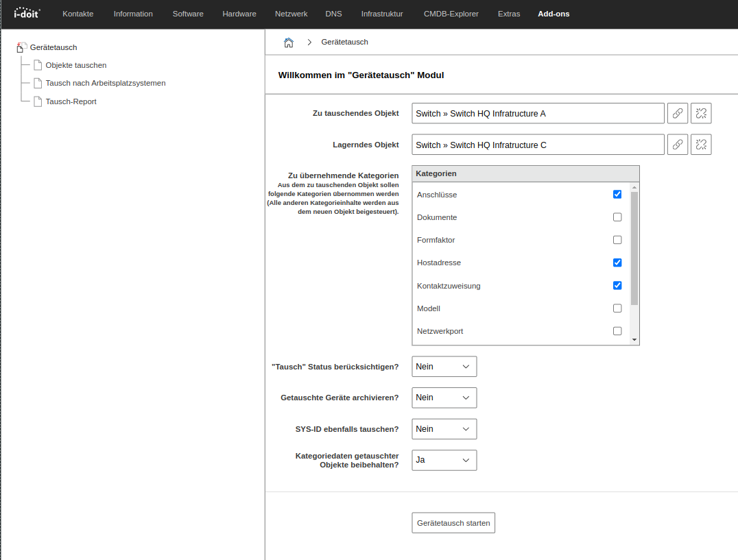Click the Netzwerkport category label
The width and height of the screenshot is (738, 560).
(440, 331)
